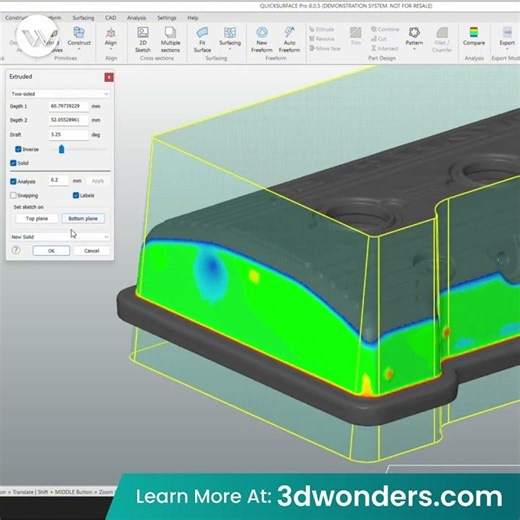Set sketch on Top plane
Viewport: 520px width, 520px height.
pos(37,218)
